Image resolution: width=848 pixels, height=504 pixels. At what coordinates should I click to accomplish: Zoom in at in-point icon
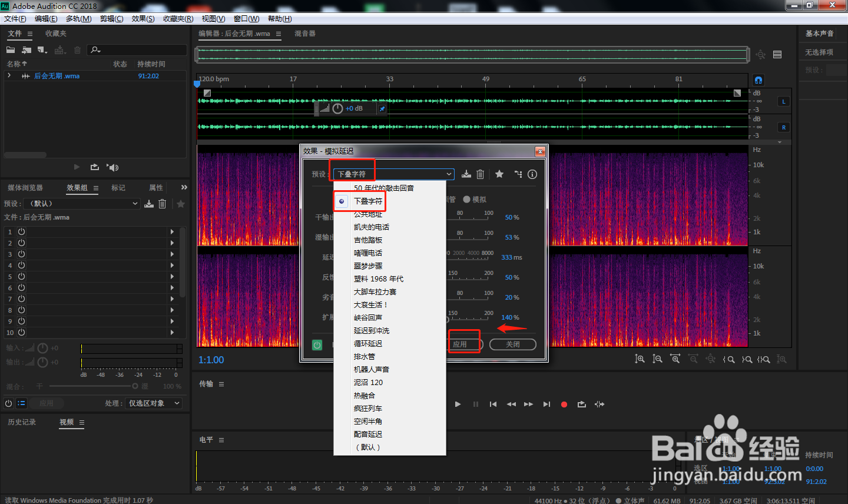coord(729,359)
